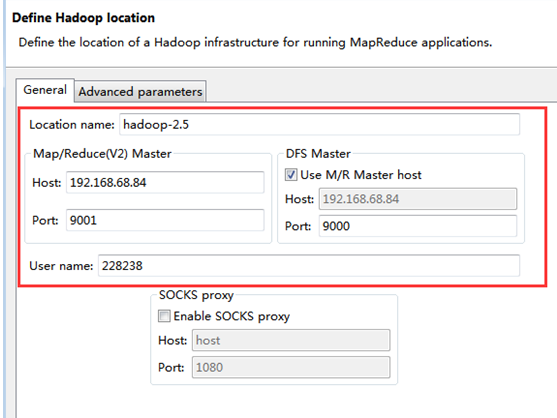
Task: Select the SOCKS proxy Port field 1080
Action: click(x=291, y=367)
